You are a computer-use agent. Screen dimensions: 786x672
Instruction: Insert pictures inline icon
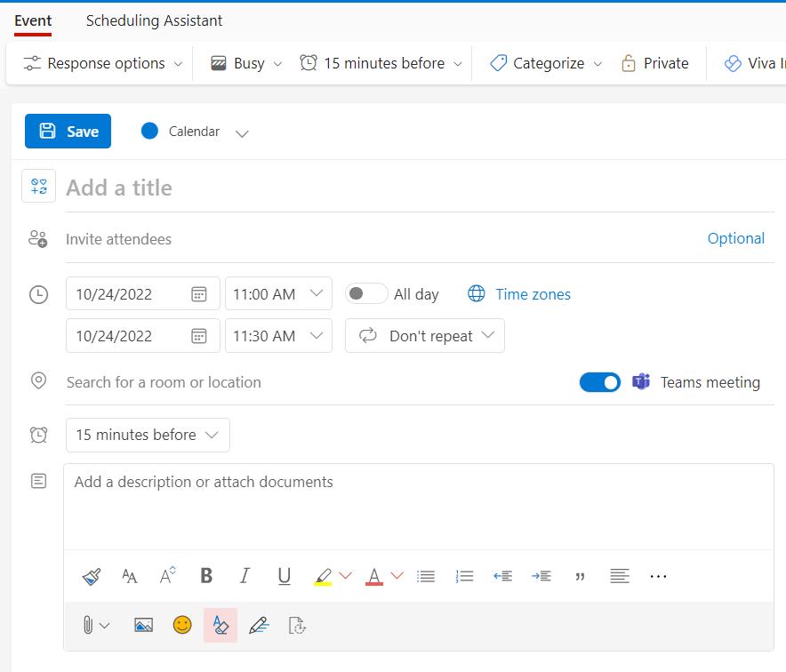143,625
